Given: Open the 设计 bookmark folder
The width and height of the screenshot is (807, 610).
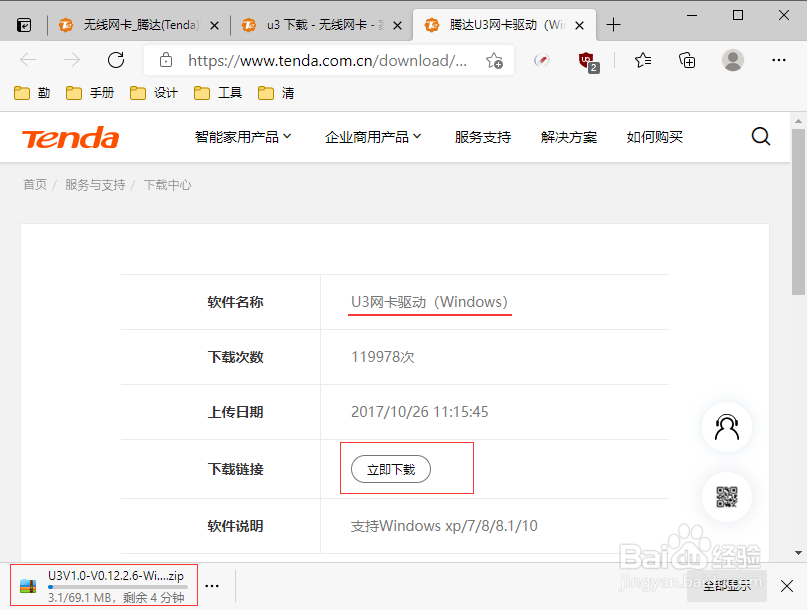Looking at the screenshot, I should point(154,93).
